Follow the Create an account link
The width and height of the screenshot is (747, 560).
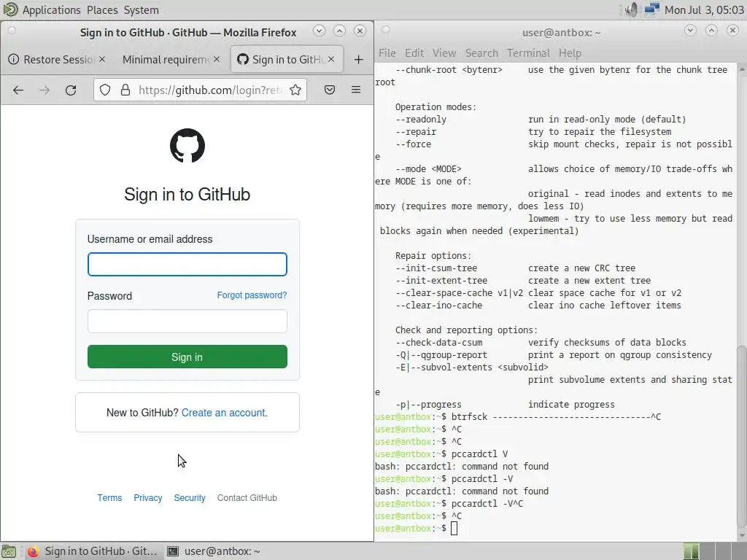pyautogui.click(x=223, y=413)
